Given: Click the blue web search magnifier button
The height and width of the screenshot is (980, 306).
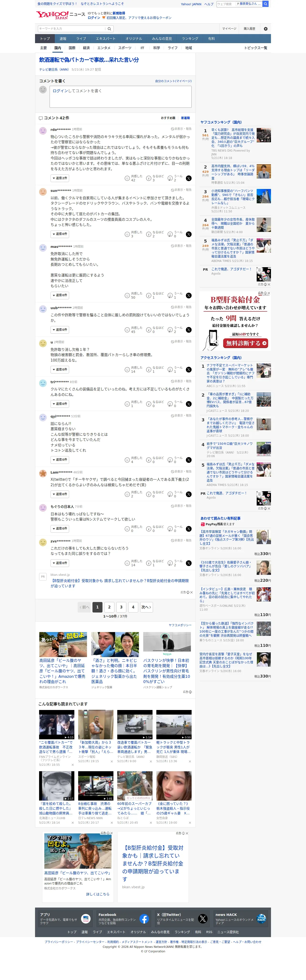Looking at the screenshot, I should [266, 4].
